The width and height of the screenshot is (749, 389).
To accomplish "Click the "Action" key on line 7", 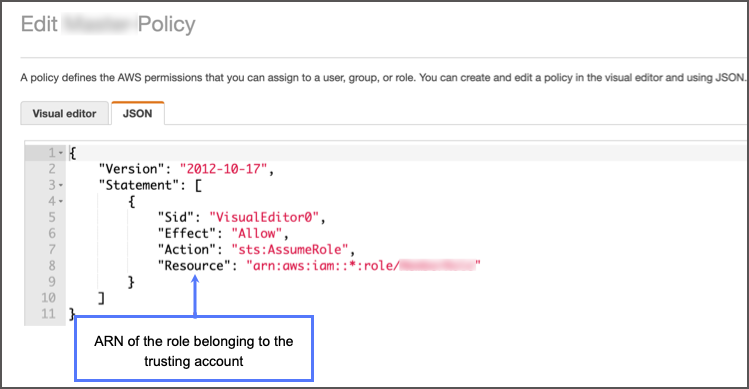I will tap(187, 249).
